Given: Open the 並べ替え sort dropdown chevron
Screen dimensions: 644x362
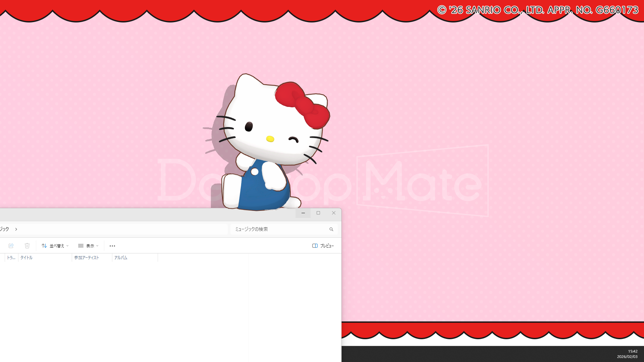Looking at the screenshot, I should tap(67, 246).
